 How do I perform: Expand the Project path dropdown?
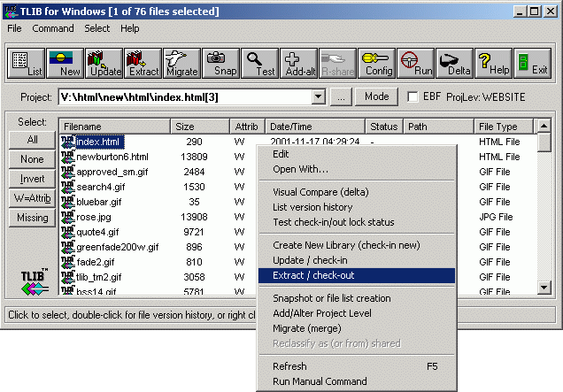tap(318, 97)
